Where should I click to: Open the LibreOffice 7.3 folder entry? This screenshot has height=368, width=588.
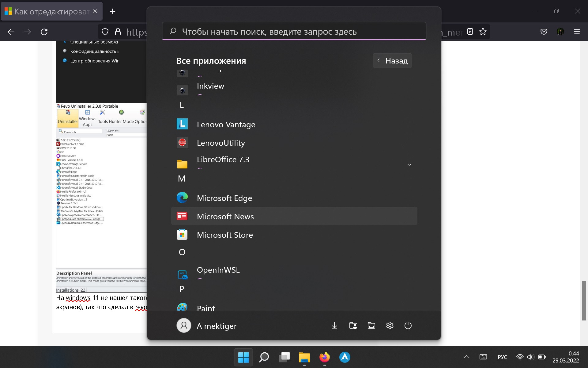294,162
